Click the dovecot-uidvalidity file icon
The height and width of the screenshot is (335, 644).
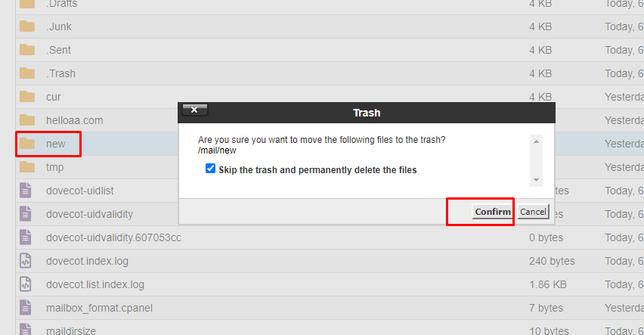pyautogui.click(x=26, y=214)
